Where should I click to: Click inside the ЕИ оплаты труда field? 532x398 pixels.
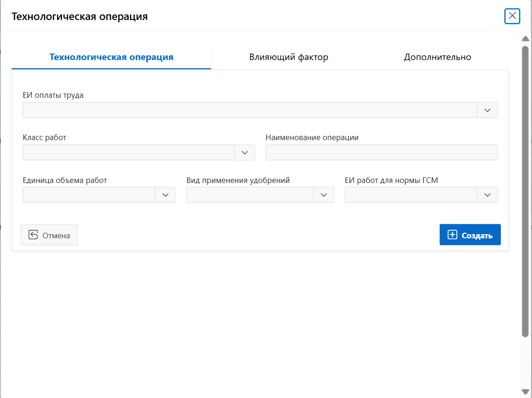250,110
